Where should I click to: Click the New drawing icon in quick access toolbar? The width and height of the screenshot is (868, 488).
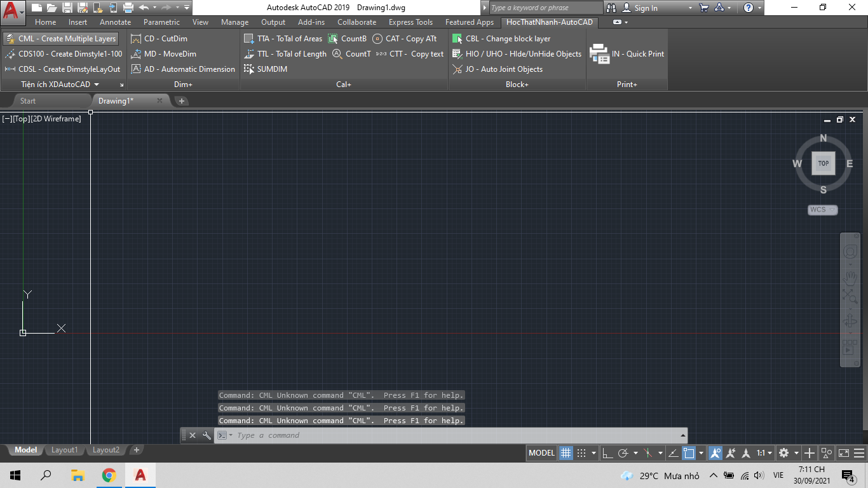(37, 8)
